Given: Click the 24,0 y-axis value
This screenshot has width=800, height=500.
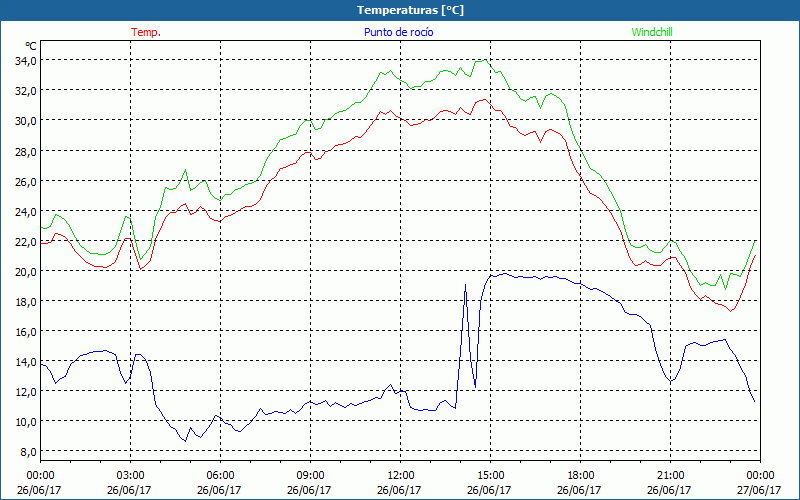Looking at the screenshot, I should (26, 211).
